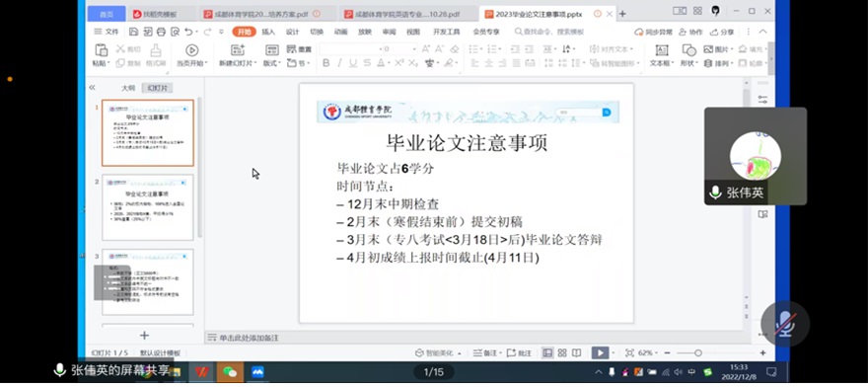Click the 分享 share button
The image size is (868, 387).
pos(722,33)
